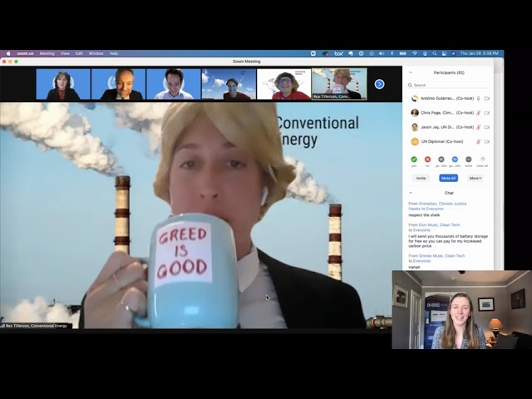Show next video thumbnails with blue arrow
This screenshot has height=399, width=532.
379,84
